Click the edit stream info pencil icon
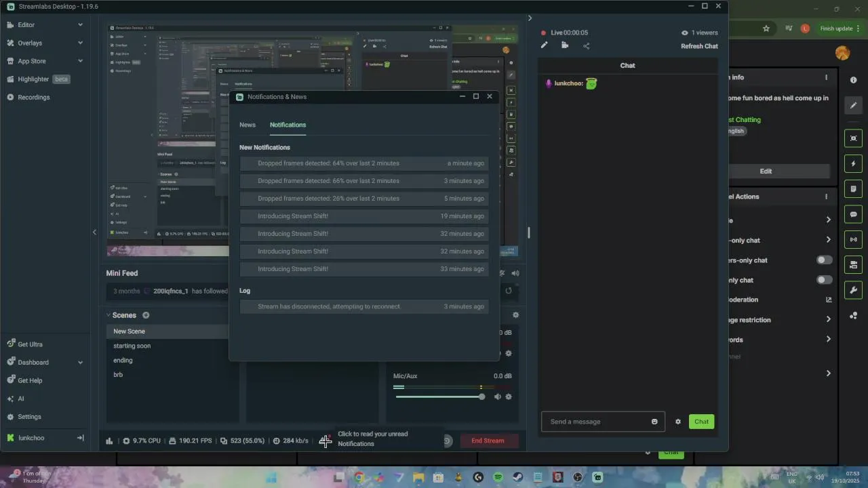 (x=544, y=45)
